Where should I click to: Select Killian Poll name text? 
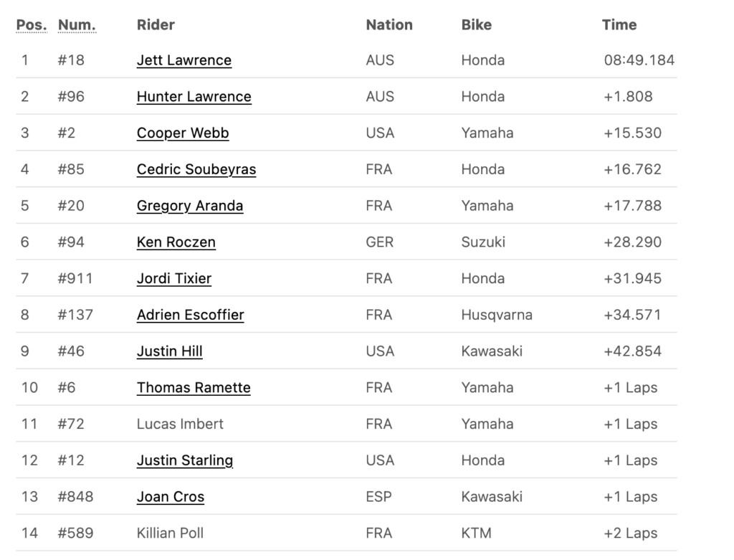click(x=170, y=533)
